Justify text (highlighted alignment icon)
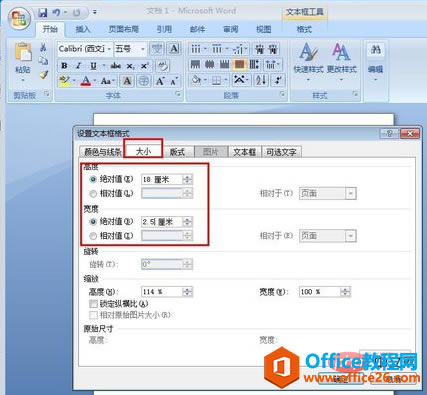The width and height of the screenshot is (427, 395). coord(239,64)
